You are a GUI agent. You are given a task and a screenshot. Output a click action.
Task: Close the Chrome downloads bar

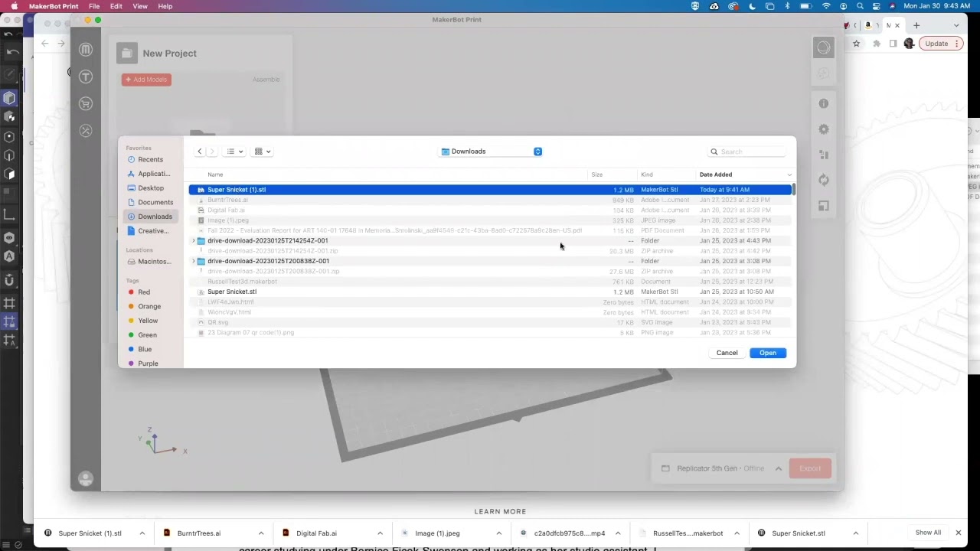click(x=958, y=533)
